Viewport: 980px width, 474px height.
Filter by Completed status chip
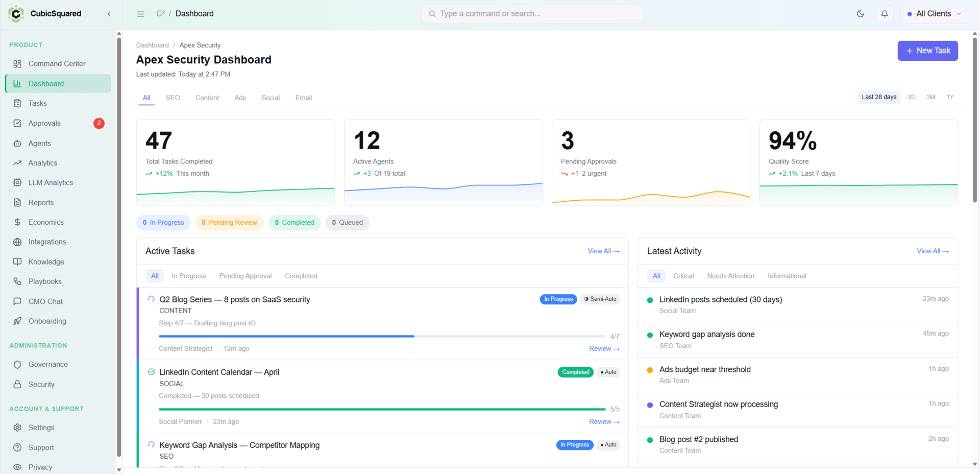tap(295, 223)
